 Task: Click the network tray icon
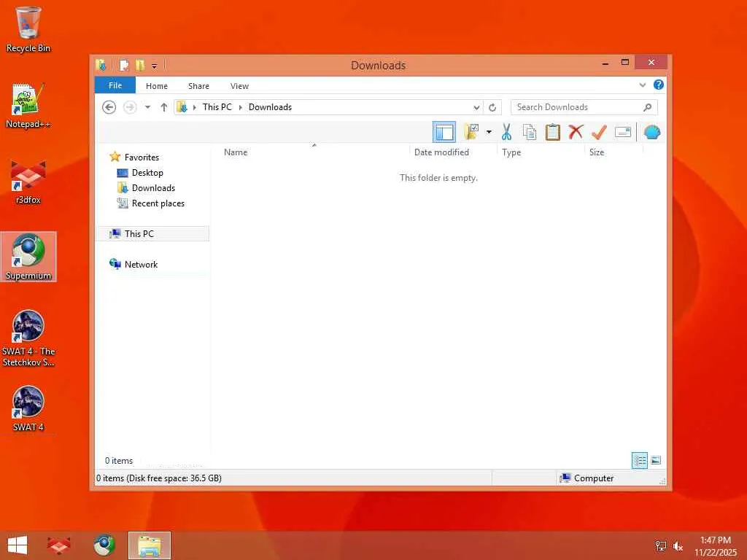(661, 546)
